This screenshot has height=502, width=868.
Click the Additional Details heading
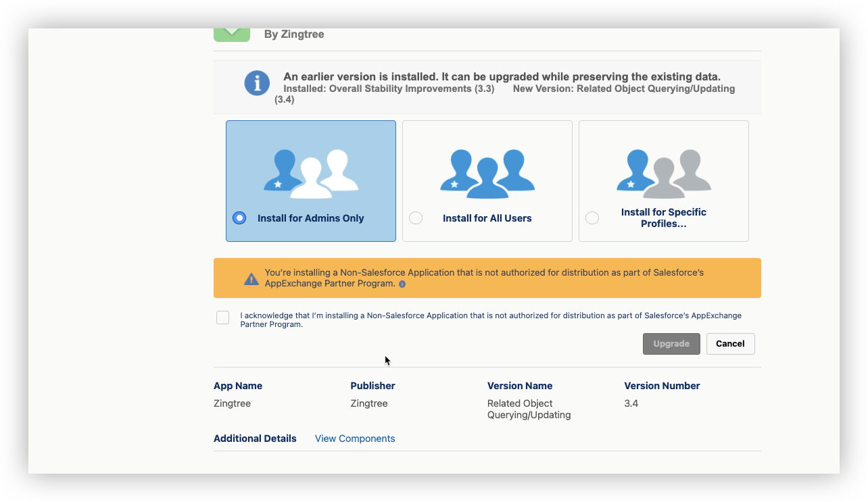point(255,438)
